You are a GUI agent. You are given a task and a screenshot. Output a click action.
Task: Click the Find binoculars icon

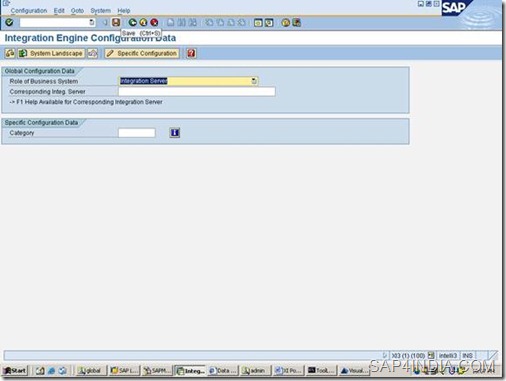(182, 22)
